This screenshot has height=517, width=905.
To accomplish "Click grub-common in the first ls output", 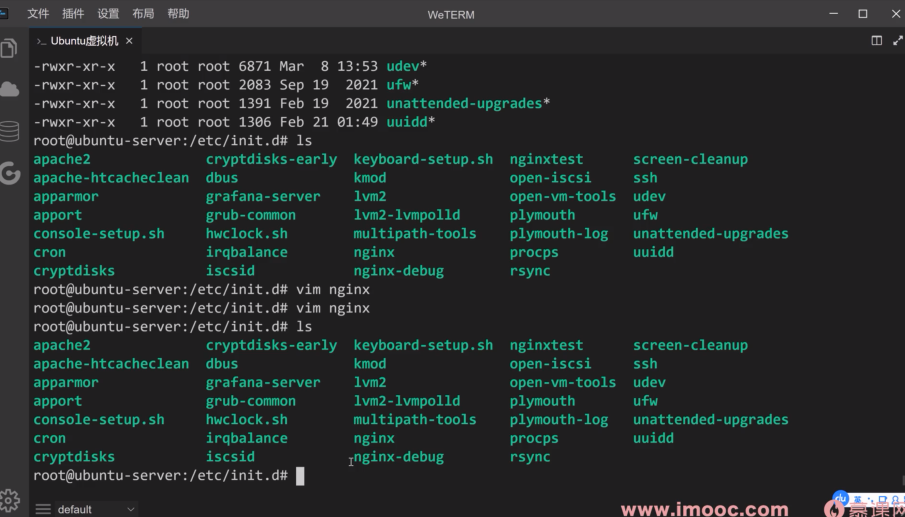I will coord(250,215).
